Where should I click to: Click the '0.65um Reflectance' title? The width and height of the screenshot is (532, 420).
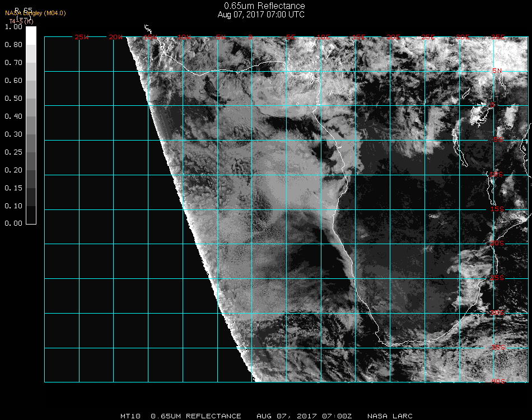(x=264, y=6)
